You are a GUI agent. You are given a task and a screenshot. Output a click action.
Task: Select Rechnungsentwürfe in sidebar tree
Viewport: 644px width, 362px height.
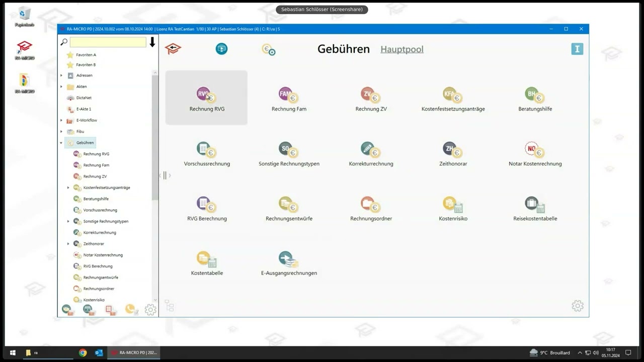click(x=101, y=278)
